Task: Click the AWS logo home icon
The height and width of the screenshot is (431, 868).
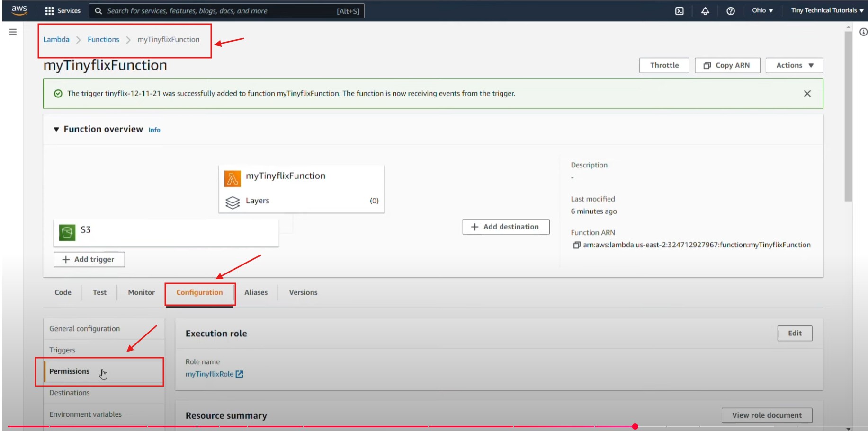Action: [19, 10]
